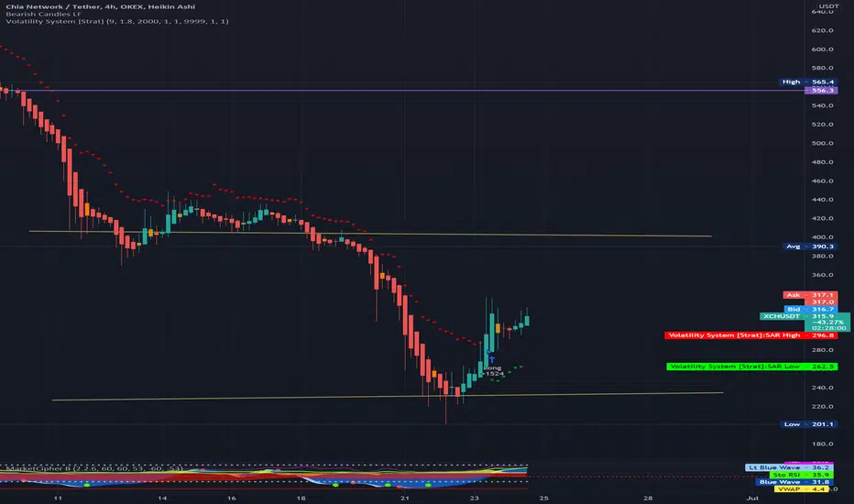Click the High 565.4 price label

coord(808,82)
